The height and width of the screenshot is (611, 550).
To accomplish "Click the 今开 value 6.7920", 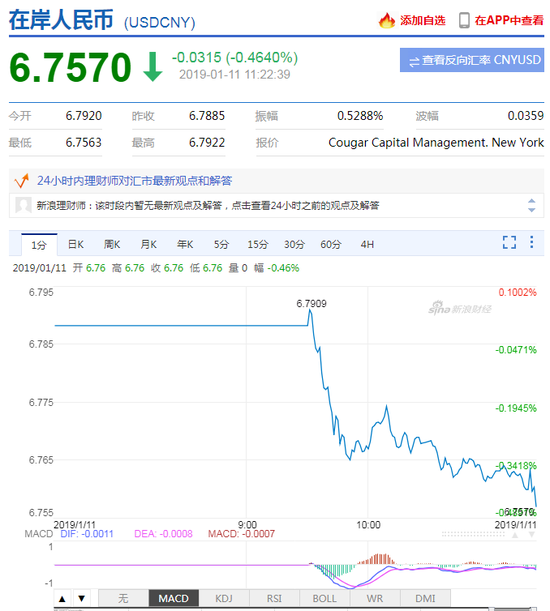I will pyautogui.click(x=83, y=116).
